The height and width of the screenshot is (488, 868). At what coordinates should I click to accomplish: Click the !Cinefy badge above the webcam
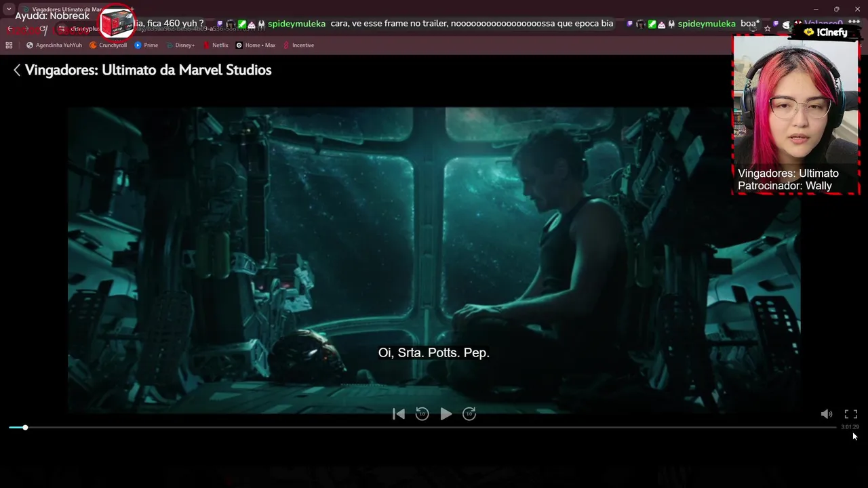coord(825,32)
